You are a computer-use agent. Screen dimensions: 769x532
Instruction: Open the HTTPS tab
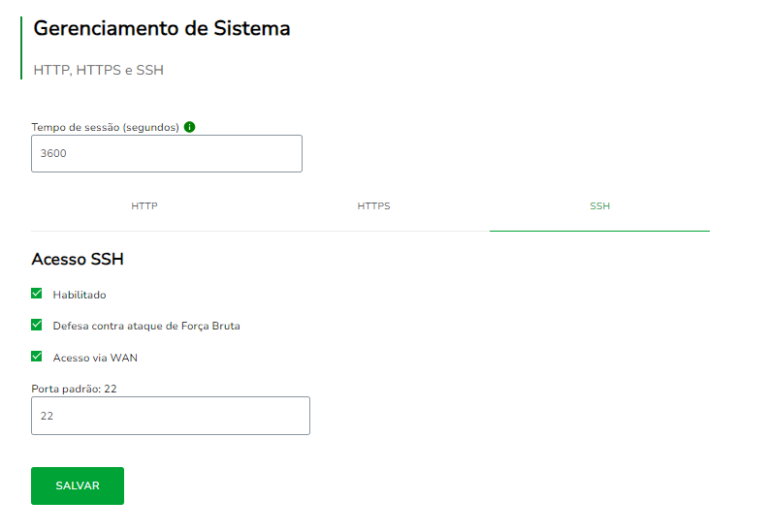click(373, 206)
